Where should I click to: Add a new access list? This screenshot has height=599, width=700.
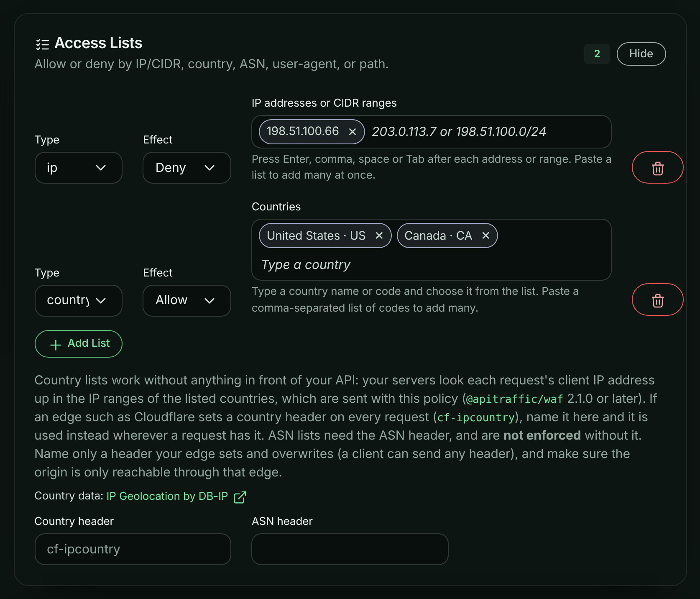coord(79,344)
